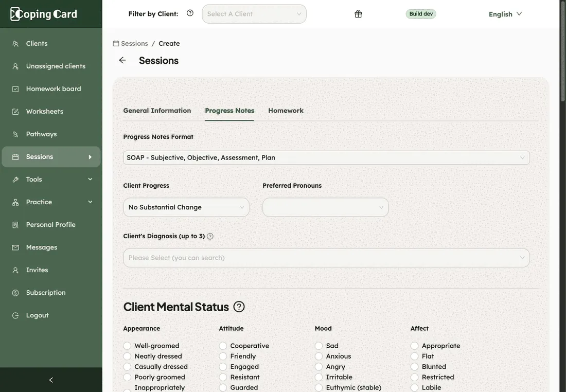Select the Angry mood option
Screen dimensions: 566x392
319,367
